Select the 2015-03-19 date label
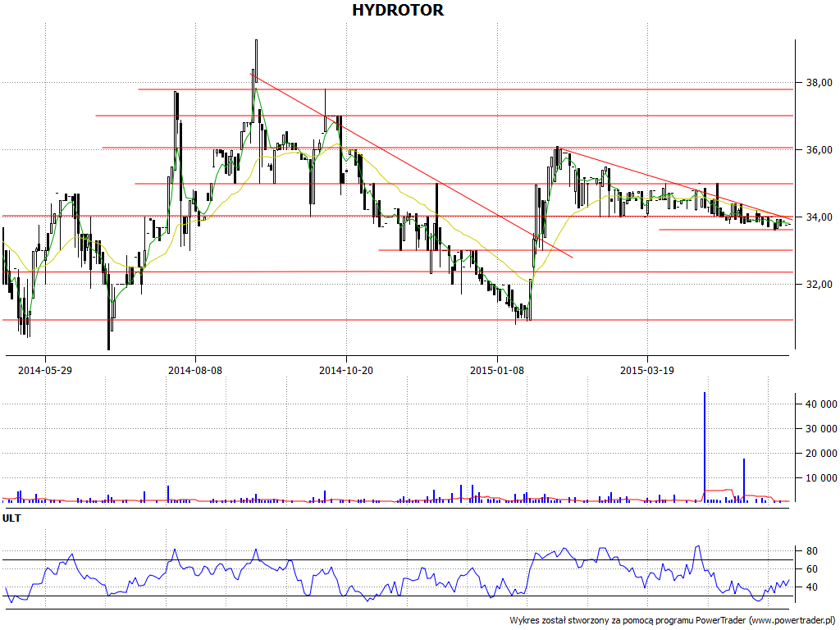840x630 pixels. coord(647,370)
